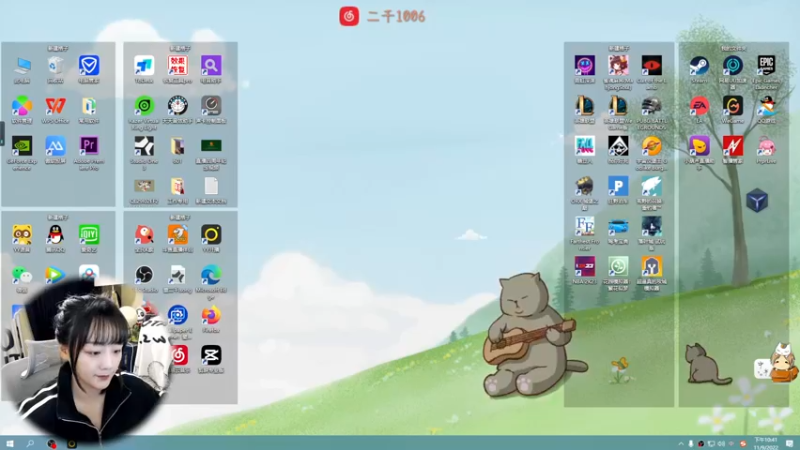
Task: Open the black-white triangle skull game icon
Action: coord(618,146)
